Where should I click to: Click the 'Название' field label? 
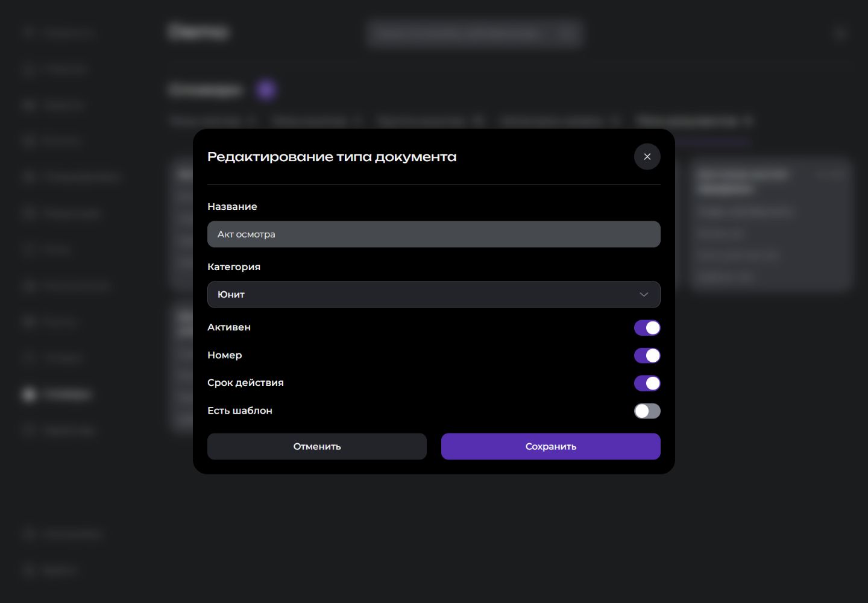coord(232,206)
